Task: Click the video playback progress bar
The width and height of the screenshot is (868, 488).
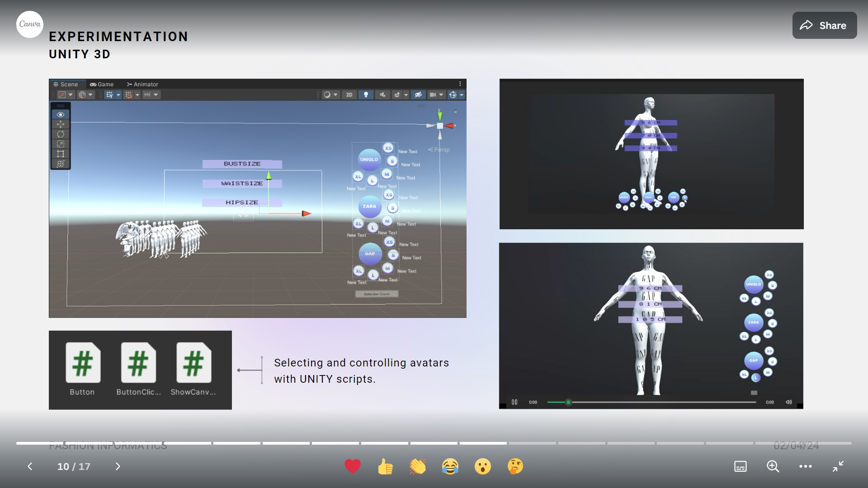Action: pos(651,402)
